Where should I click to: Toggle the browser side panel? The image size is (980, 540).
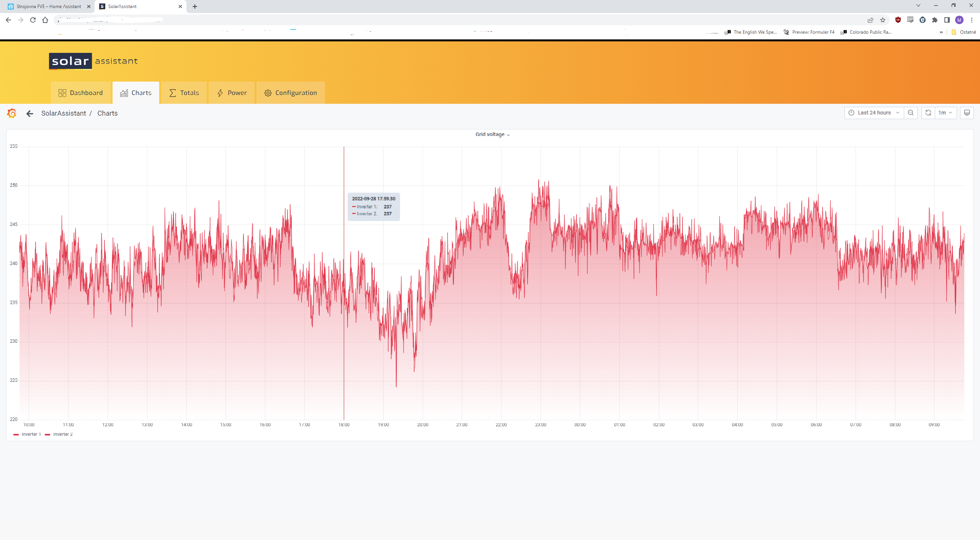pyautogui.click(x=947, y=20)
